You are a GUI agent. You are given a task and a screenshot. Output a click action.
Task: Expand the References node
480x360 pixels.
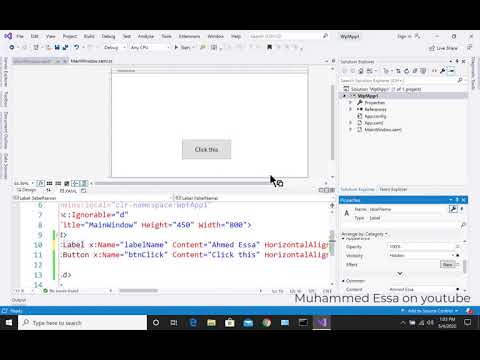pos(350,109)
